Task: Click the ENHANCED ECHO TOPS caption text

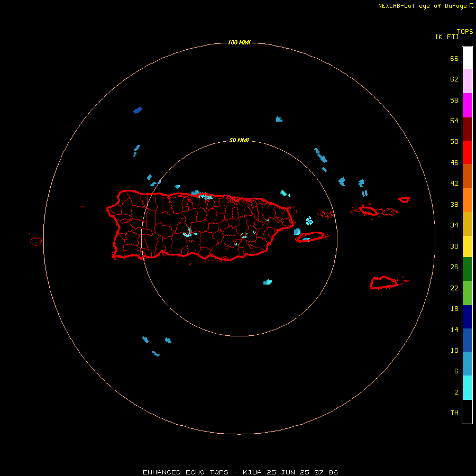Action: point(186,472)
